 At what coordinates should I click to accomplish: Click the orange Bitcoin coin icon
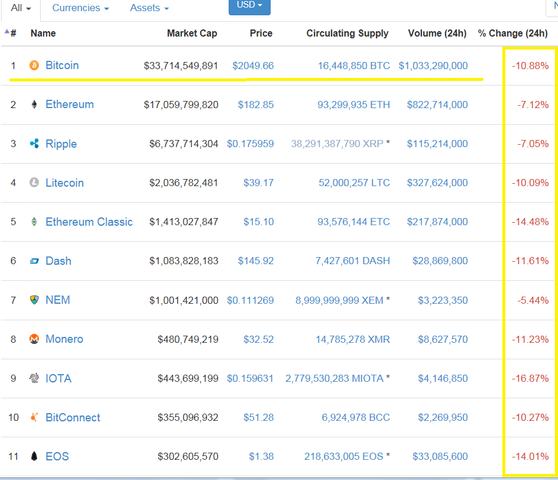[34, 65]
